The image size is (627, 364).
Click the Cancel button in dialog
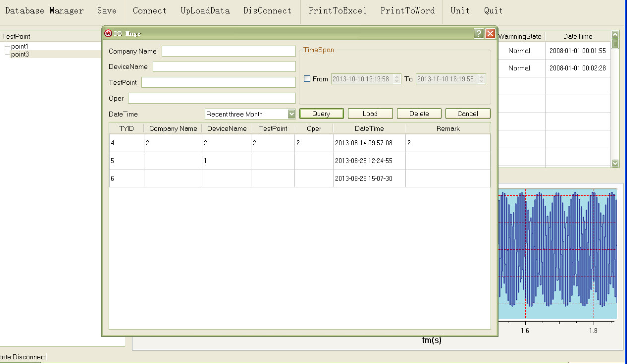tap(467, 114)
